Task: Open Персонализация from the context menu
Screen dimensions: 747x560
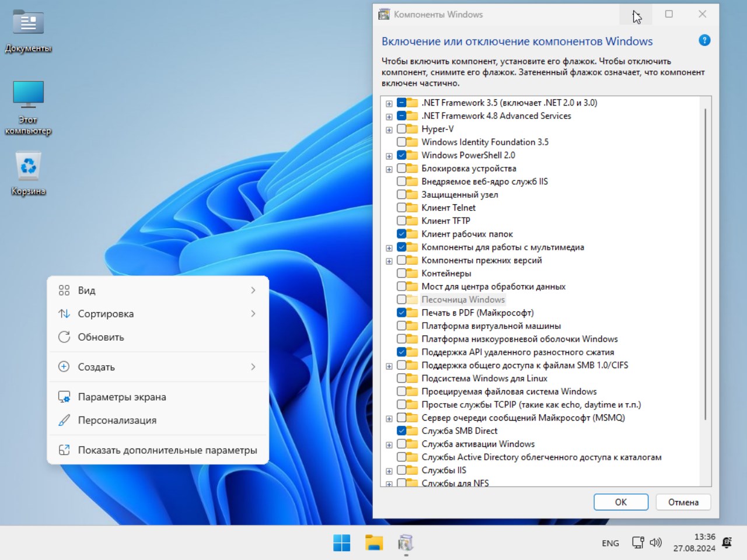Action: click(117, 420)
